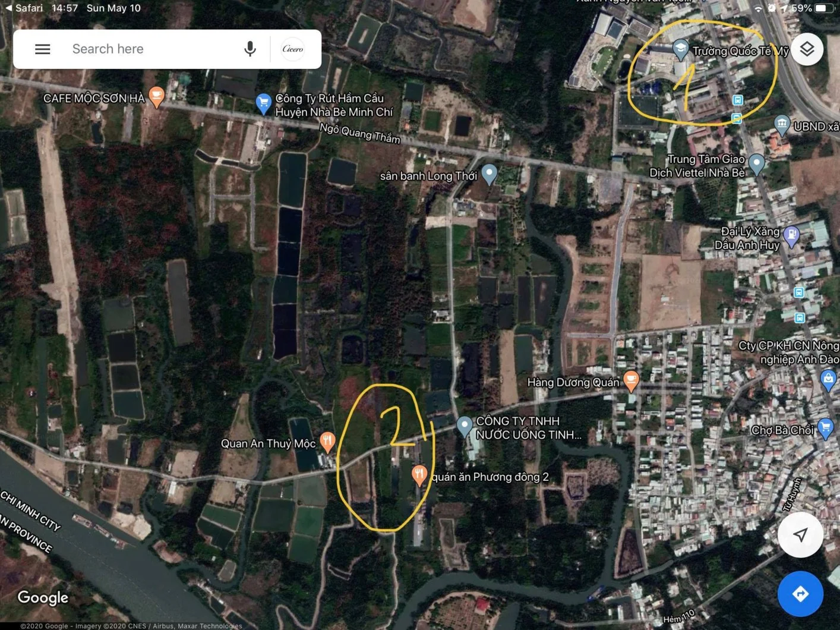Tap the Google logo on the map
Image resolution: width=840 pixels, height=630 pixels.
(x=43, y=598)
